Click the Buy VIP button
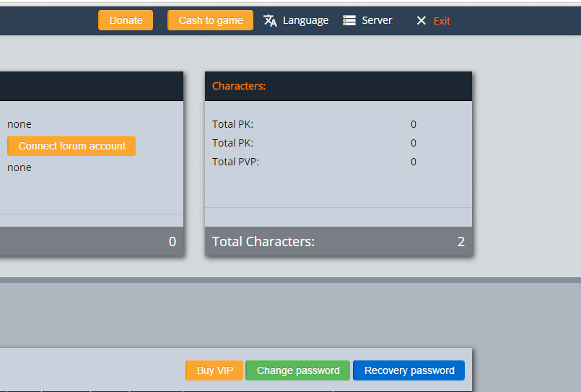 click(215, 370)
